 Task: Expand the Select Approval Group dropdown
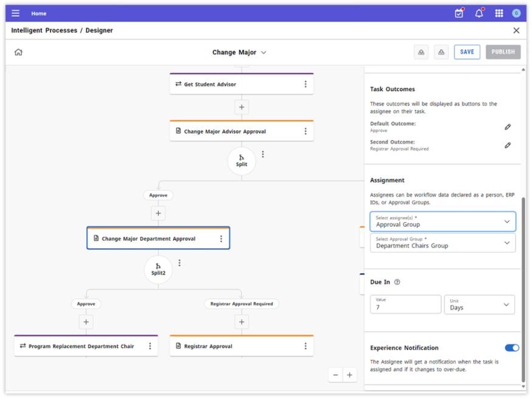pyautogui.click(x=443, y=243)
